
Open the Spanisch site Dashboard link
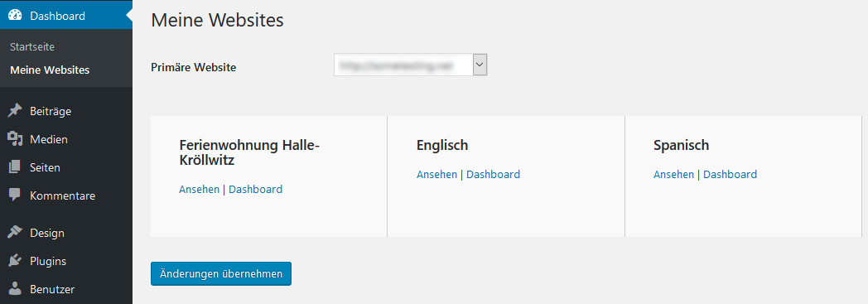pyautogui.click(x=731, y=175)
